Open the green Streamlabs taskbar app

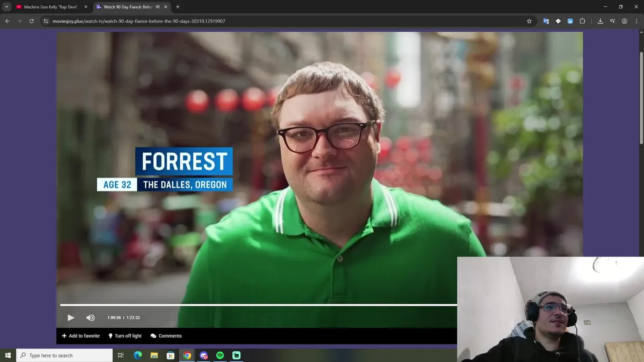(x=236, y=355)
